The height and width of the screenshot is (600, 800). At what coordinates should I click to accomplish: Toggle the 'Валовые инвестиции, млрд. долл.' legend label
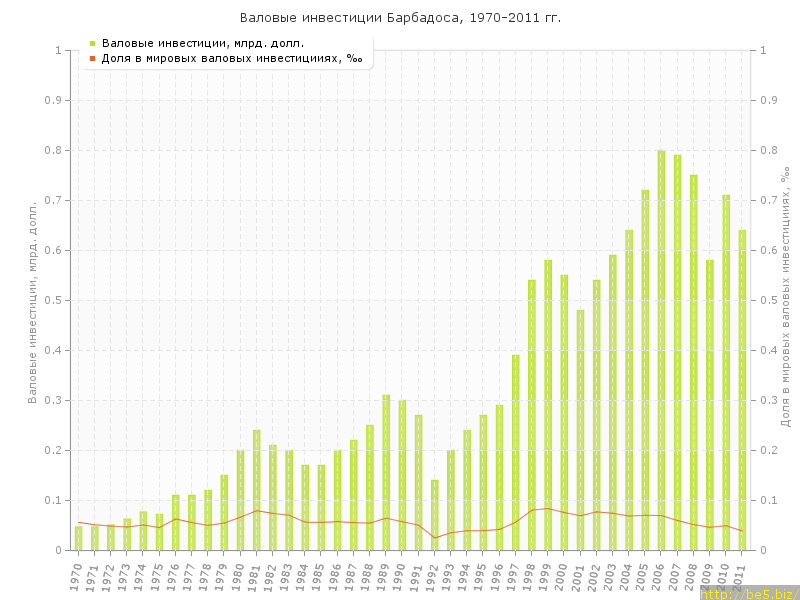click(x=203, y=43)
